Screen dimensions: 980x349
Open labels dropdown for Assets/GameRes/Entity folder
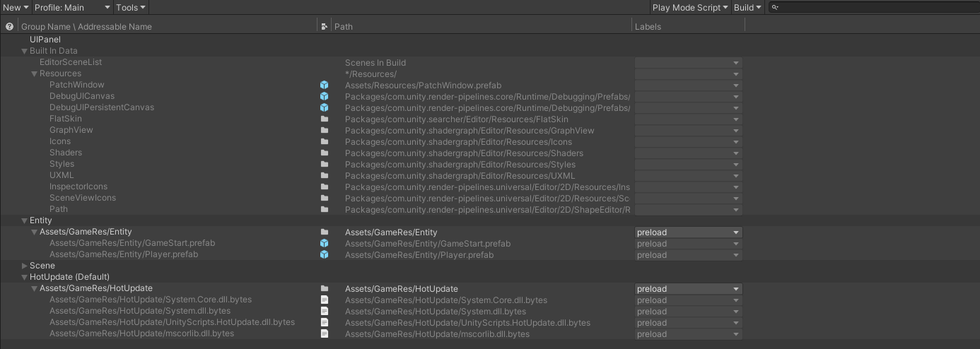point(688,232)
